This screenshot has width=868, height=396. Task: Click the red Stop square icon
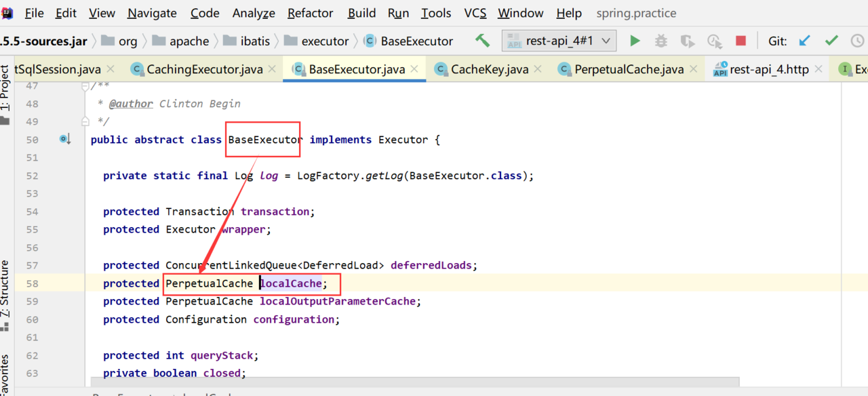click(x=741, y=41)
